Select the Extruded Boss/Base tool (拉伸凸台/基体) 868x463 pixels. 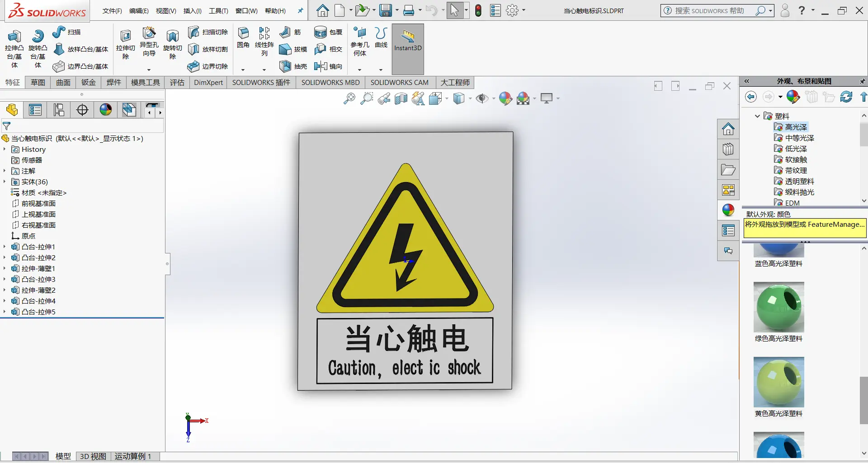click(x=14, y=48)
